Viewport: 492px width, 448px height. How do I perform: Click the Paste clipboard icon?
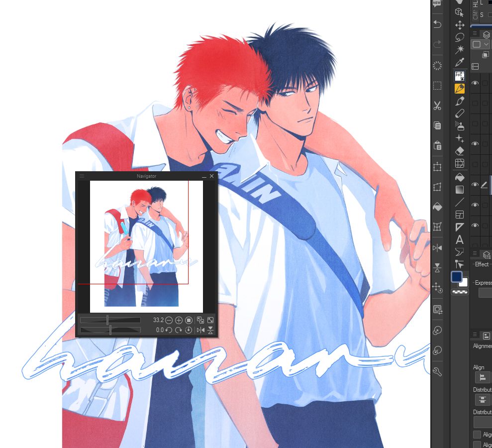coord(437,145)
